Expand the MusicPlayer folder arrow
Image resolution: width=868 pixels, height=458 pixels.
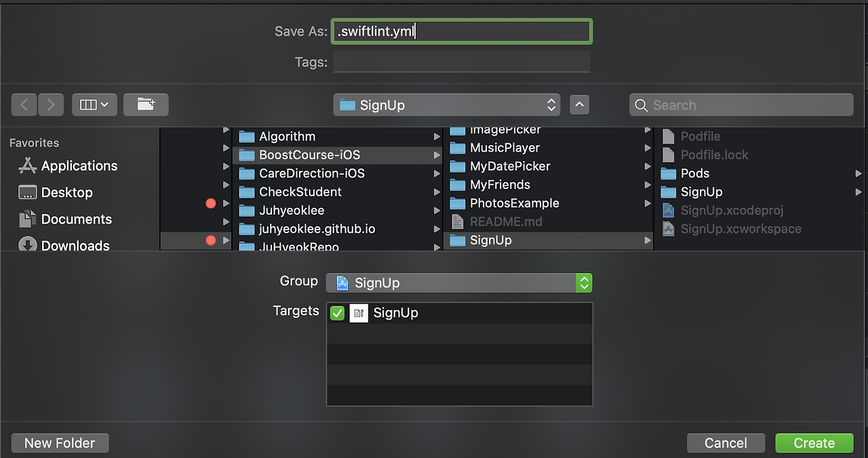(648, 148)
